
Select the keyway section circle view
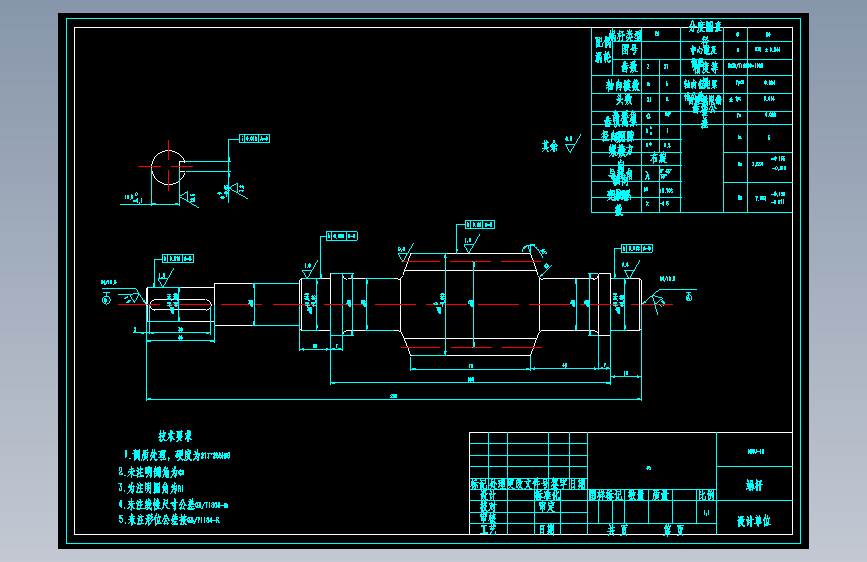click(x=168, y=167)
